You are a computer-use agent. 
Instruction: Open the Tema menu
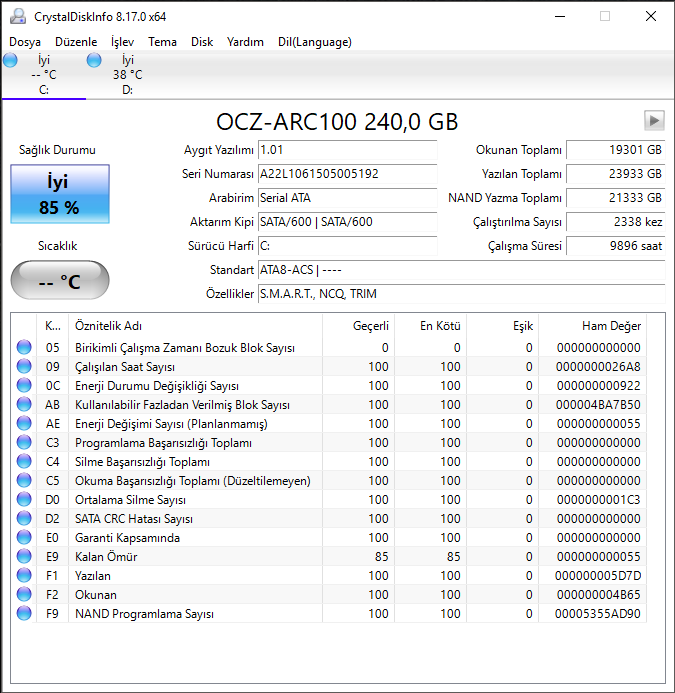pyautogui.click(x=162, y=42)
